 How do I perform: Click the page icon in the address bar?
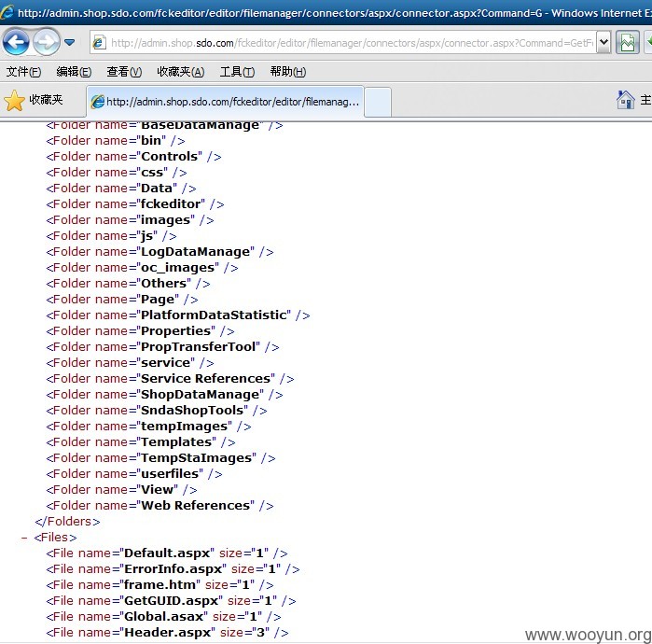tap(100, 42)
